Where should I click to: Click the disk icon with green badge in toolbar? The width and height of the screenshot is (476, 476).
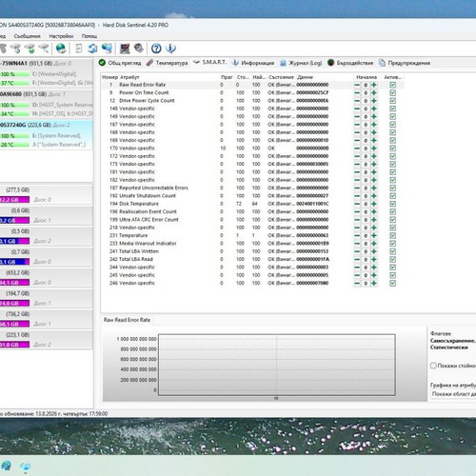(30, 49)
